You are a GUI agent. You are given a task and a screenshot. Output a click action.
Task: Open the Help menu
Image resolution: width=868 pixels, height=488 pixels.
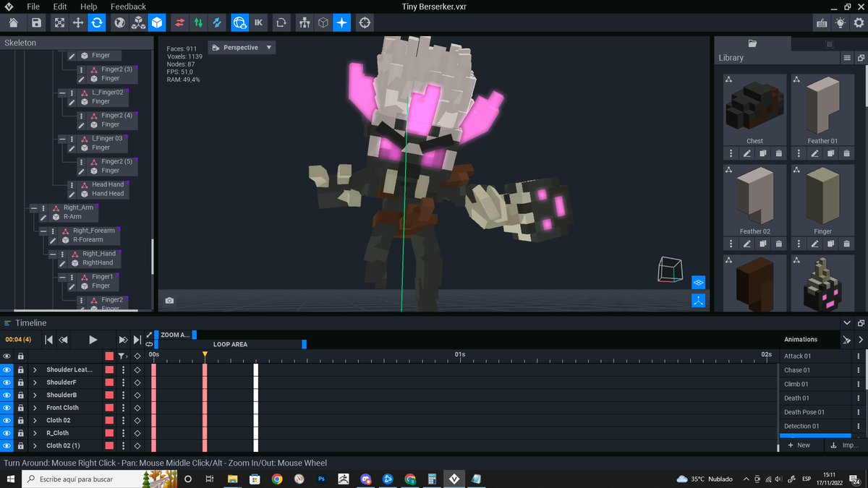89,7
